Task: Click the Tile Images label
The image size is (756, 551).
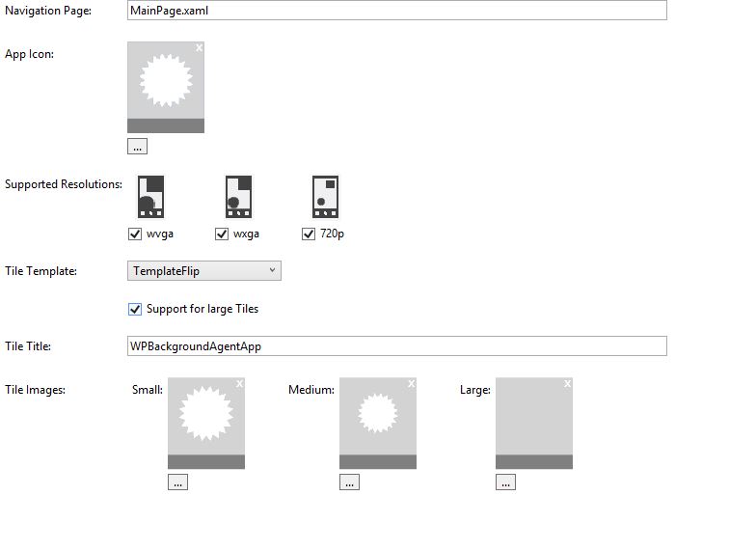Action: coord(35,390)
